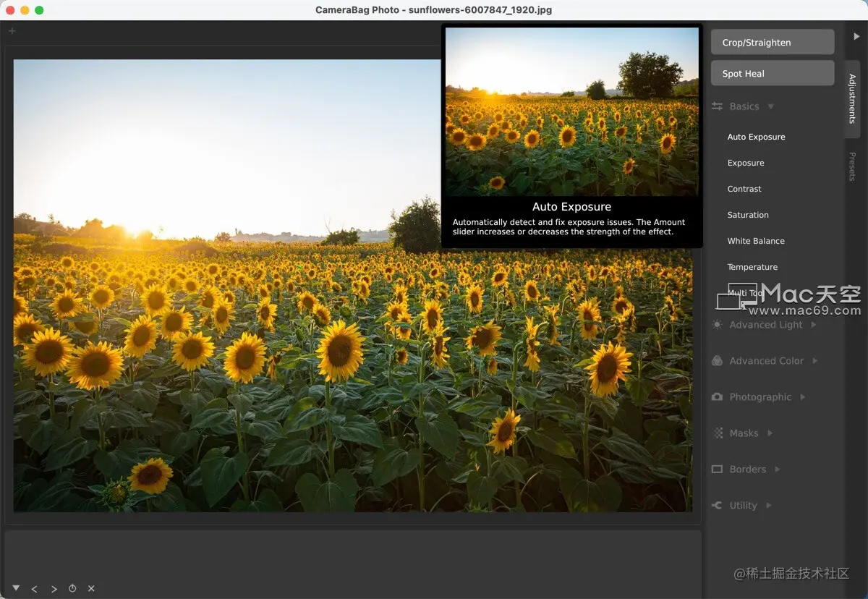Expand the Photographic section arrow
This screenshot has height=599, width=868.
[803, 397]
